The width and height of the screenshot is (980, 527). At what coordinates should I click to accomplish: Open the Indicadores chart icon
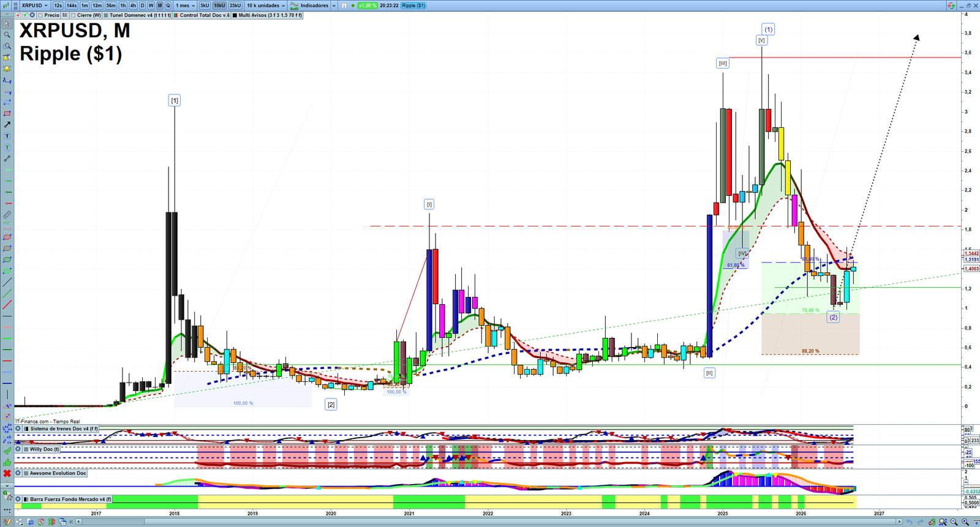click(295, 6)
